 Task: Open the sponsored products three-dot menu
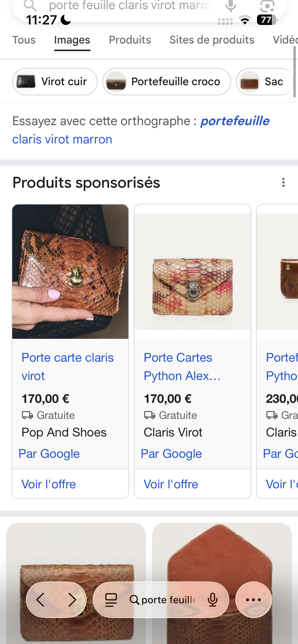tap(283, 183)
